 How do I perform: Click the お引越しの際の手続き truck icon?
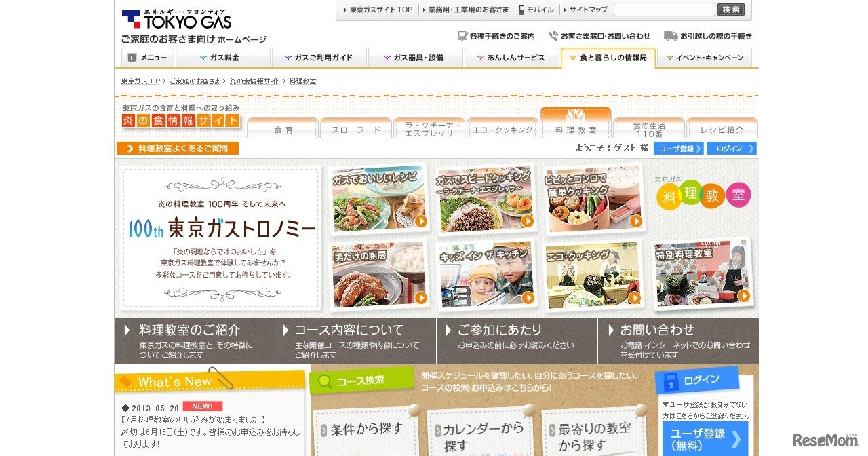(670, 36)
